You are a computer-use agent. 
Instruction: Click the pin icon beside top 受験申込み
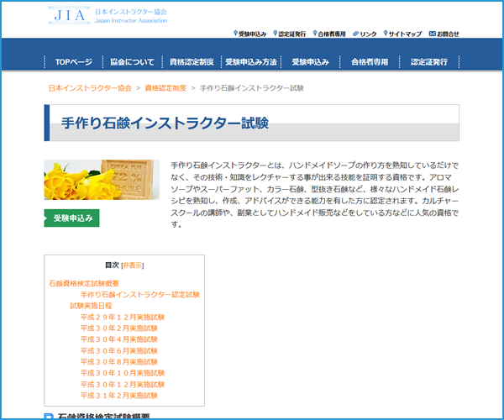235,34
